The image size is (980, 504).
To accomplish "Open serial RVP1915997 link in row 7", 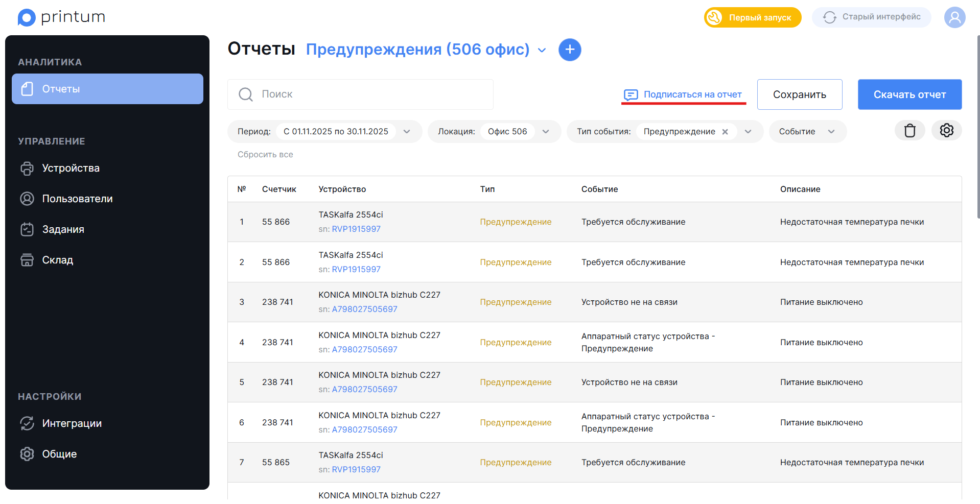I will click(x=356, y=470).
